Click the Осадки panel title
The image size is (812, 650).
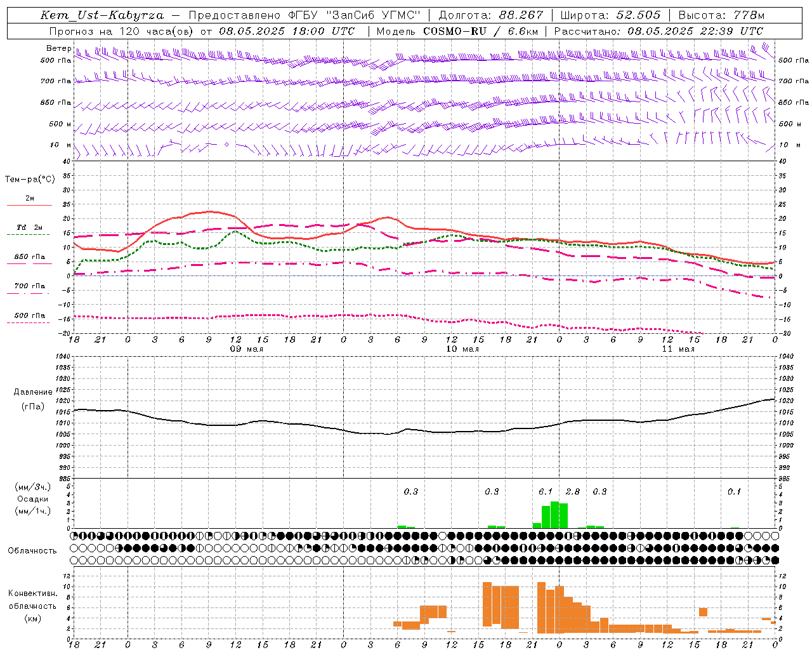[x=33, y=499]
